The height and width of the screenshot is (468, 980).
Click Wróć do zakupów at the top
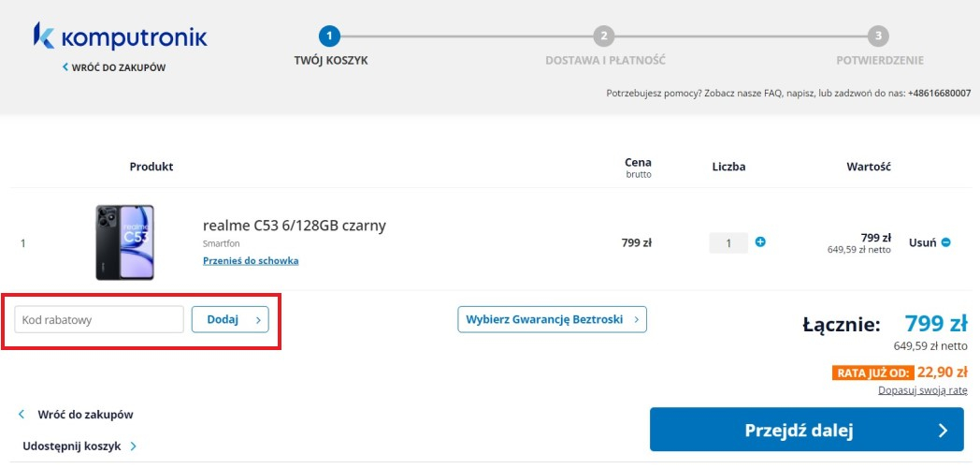[x=119, y=67]
